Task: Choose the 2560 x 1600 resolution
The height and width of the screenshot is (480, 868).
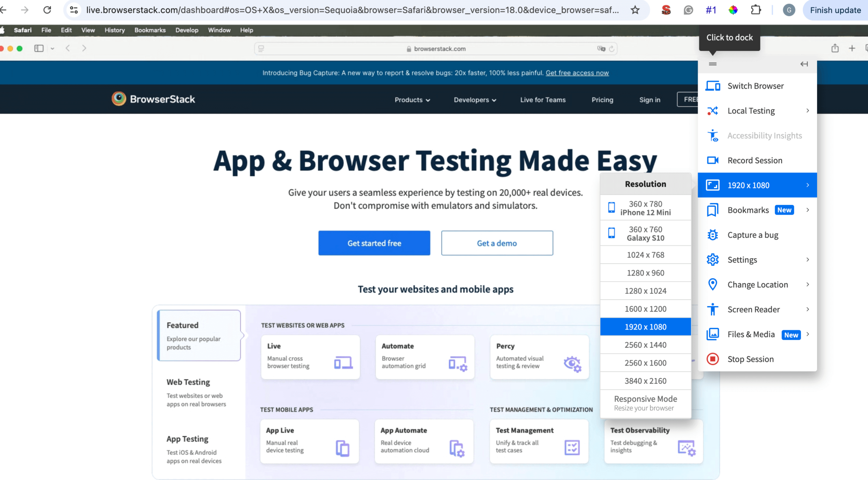Action: tap(645, 363)
